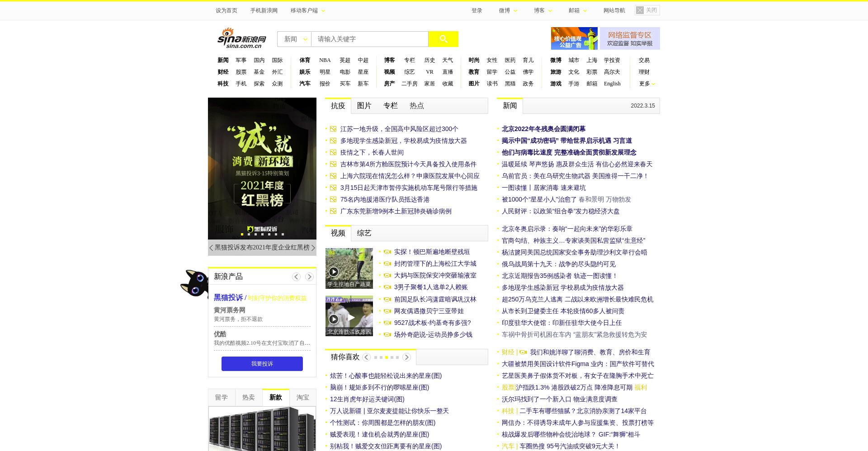This screenshot has height=451, width=868.
Task: Open the VR navigation link
Action: click(x=429, y=72)
